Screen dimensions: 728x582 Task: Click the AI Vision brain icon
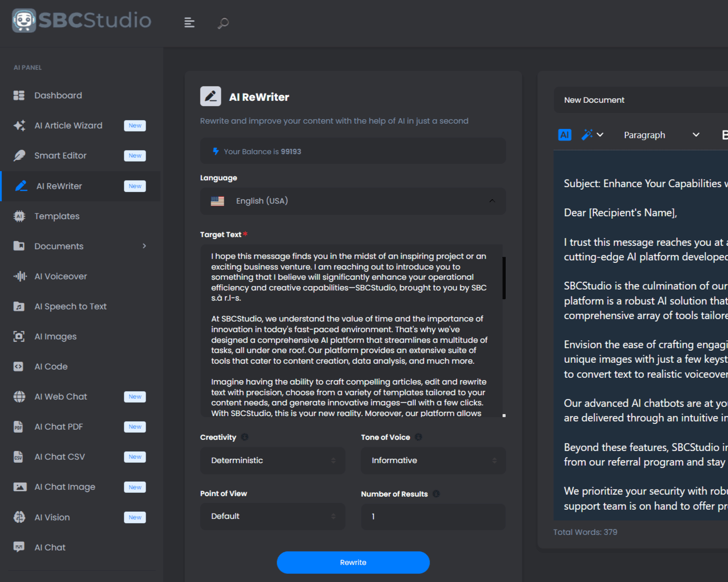click(x=19, y=517)
